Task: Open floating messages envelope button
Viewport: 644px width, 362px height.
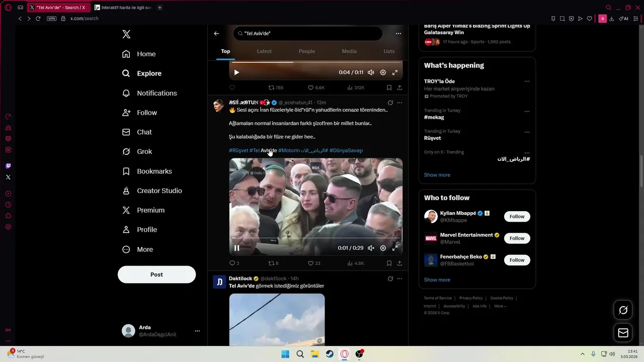Action: pyautogui.click(x=623, y=333)
